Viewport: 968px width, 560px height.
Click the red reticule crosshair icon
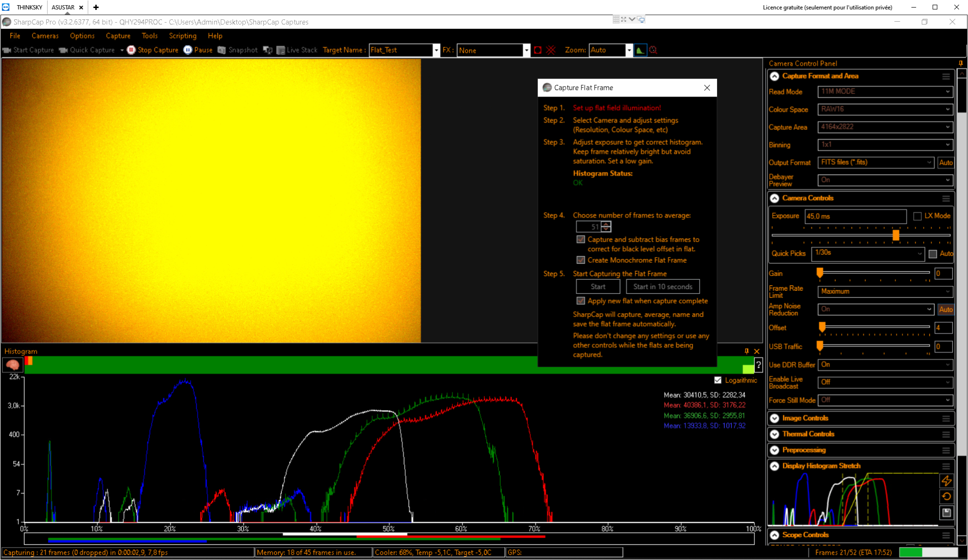pos(551,50)
